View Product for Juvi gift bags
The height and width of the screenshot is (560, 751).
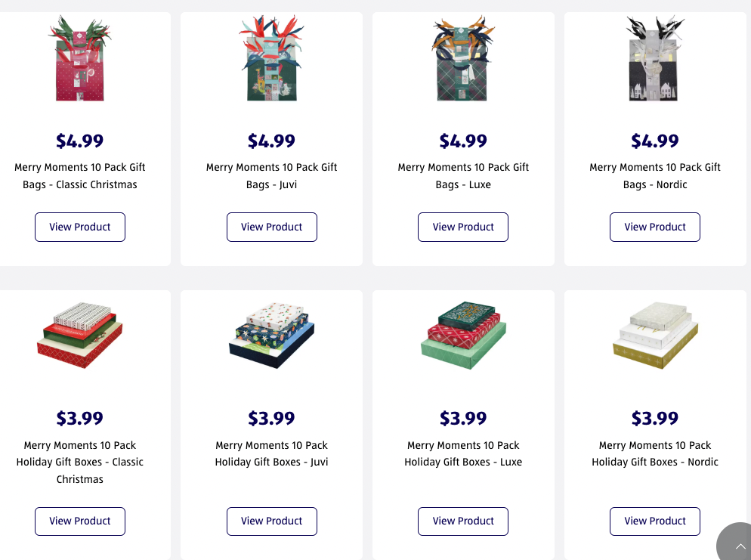pos(272,227)
